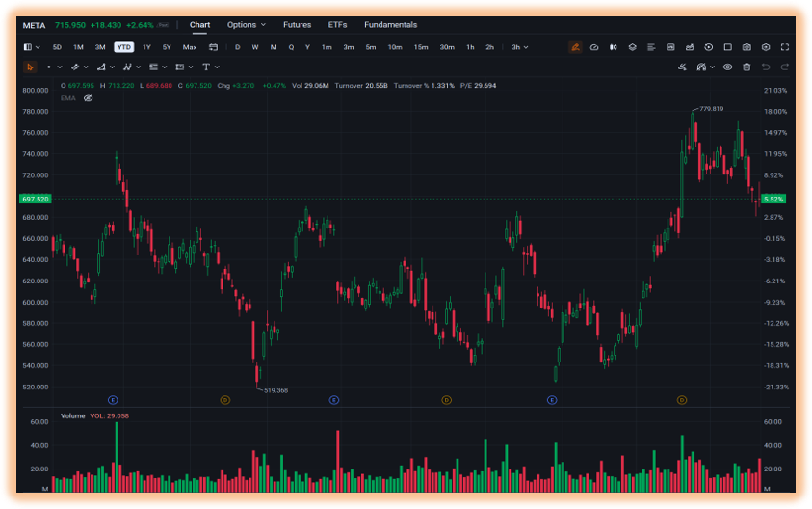The width and height of the screenshot is (812, 509).
Task: Select the Max time range
Action: click(190, 47)
